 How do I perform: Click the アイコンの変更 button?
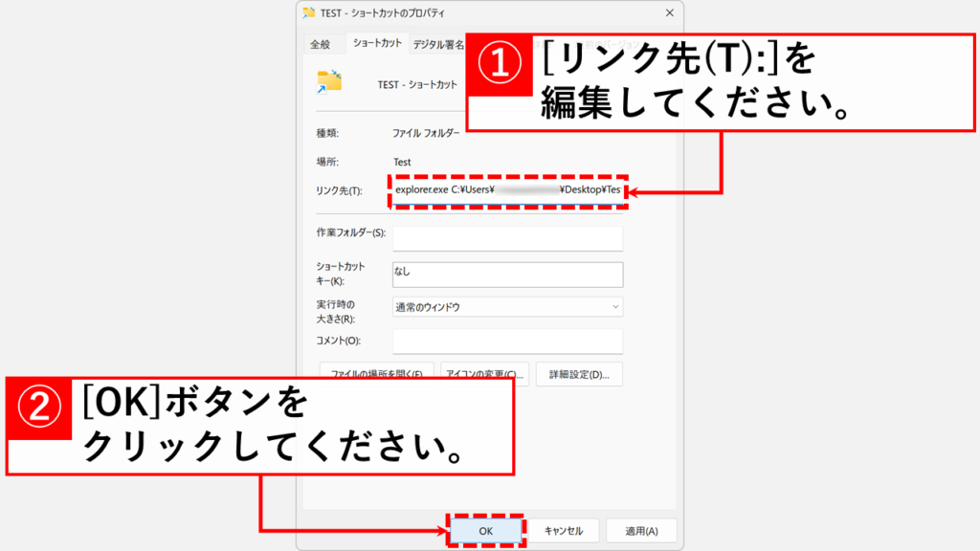coord(485,374)
